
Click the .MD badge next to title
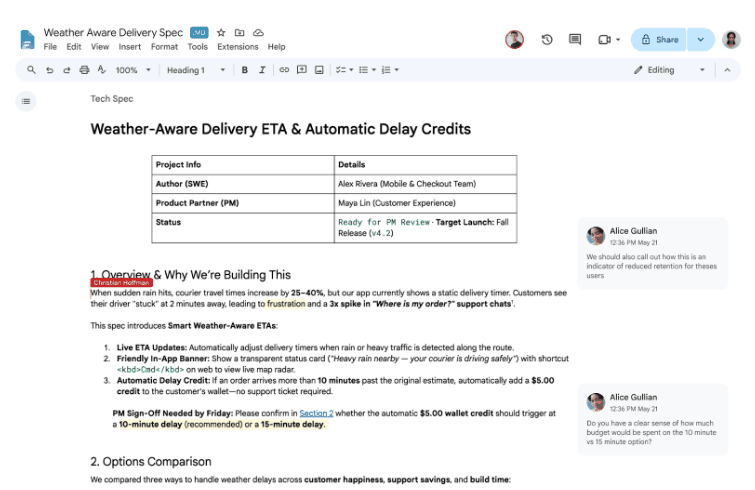point(199,32)
